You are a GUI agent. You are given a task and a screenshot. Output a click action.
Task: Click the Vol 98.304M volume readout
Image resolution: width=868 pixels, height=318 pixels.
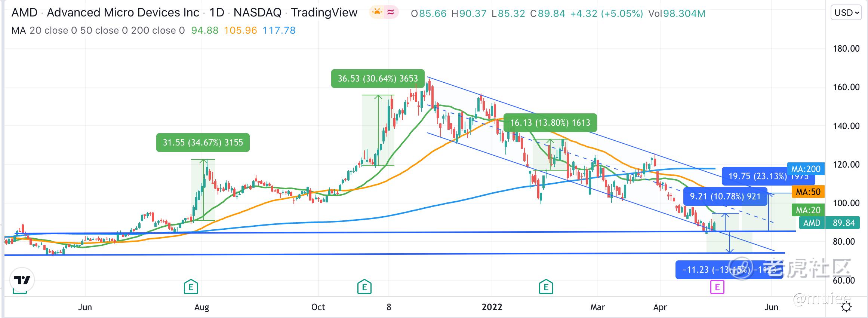coord(677,14)
